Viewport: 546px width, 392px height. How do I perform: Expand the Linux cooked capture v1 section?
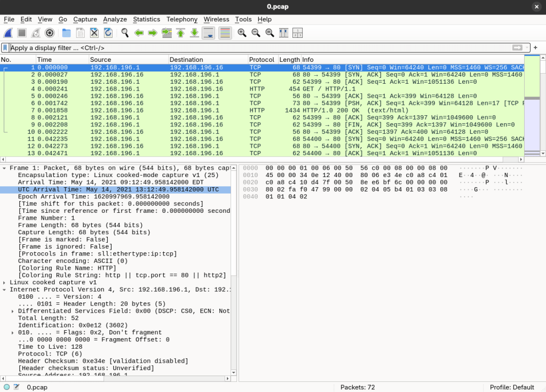click(4, 283)
